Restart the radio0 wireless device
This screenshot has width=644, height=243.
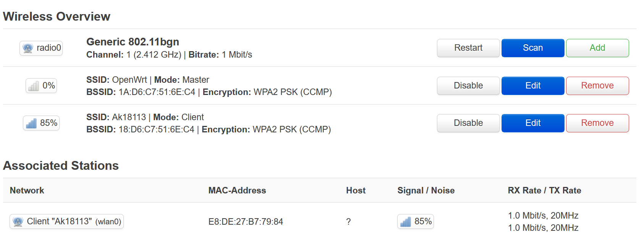tap(468, 48)
